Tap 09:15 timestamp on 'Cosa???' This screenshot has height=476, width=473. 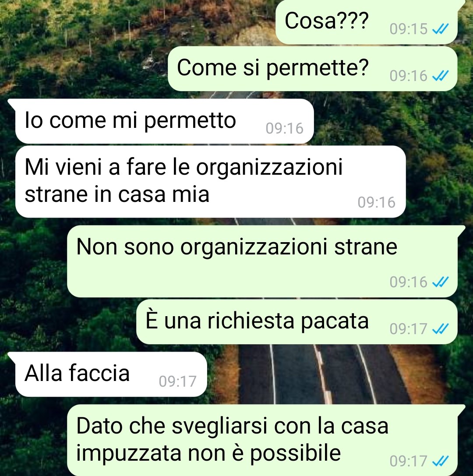coord(409,29)
